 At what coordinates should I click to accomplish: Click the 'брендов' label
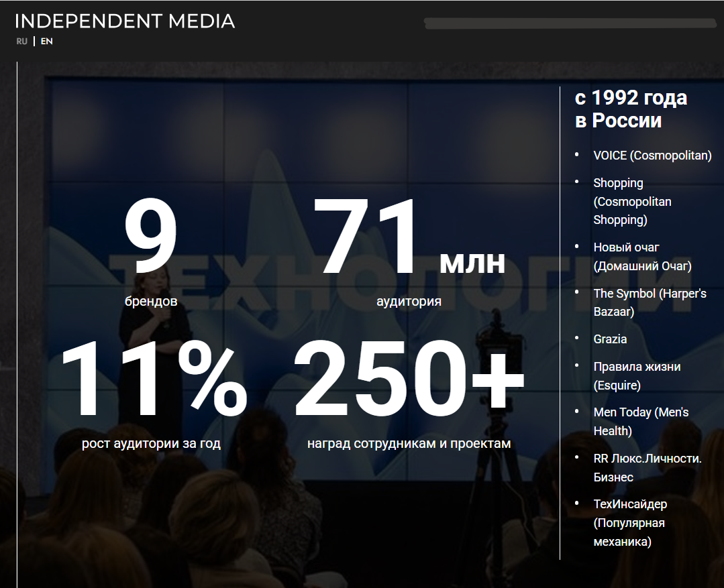point(151,302)
